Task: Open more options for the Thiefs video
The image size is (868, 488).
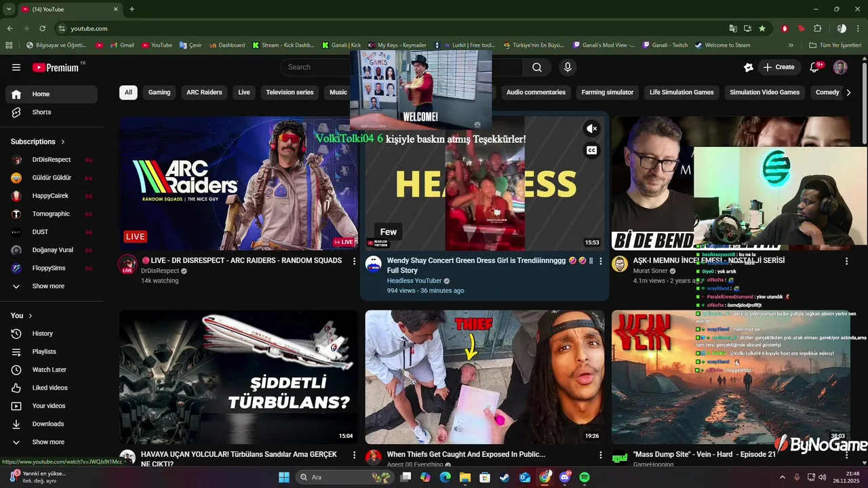Action: tap(600, 455)
